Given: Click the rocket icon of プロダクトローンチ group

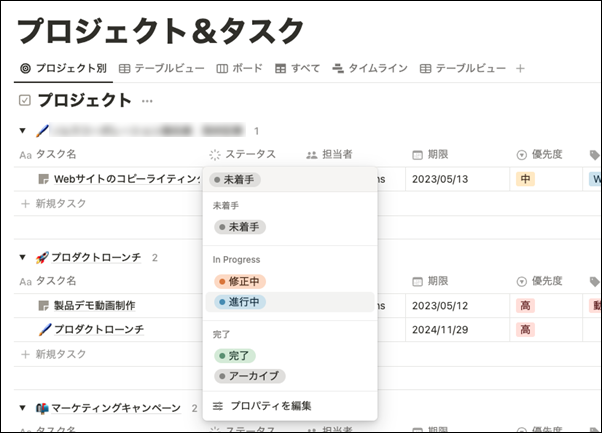Looking at the screenshot, I should click(42, 257).
